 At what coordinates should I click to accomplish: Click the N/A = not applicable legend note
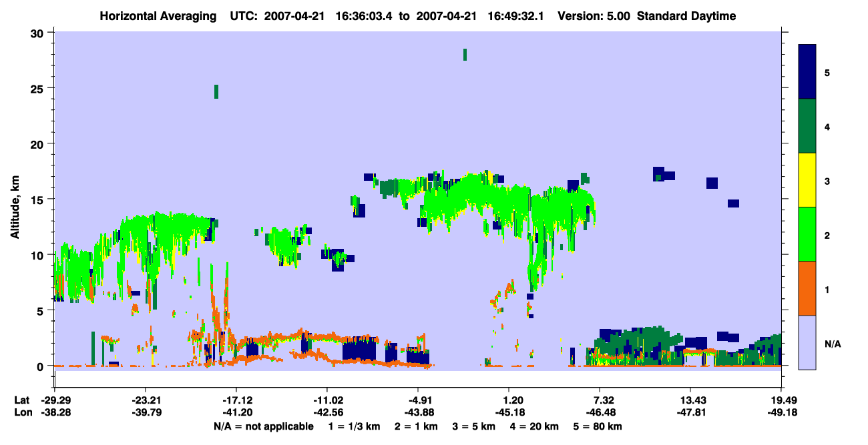(263, 426)
